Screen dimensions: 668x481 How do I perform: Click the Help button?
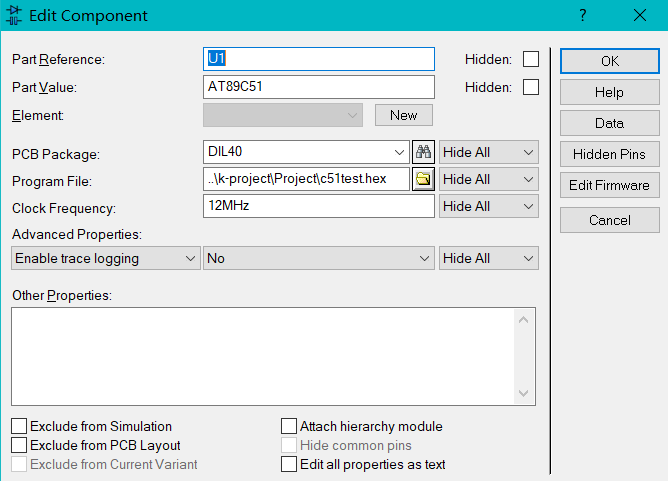tap(610, 92)
